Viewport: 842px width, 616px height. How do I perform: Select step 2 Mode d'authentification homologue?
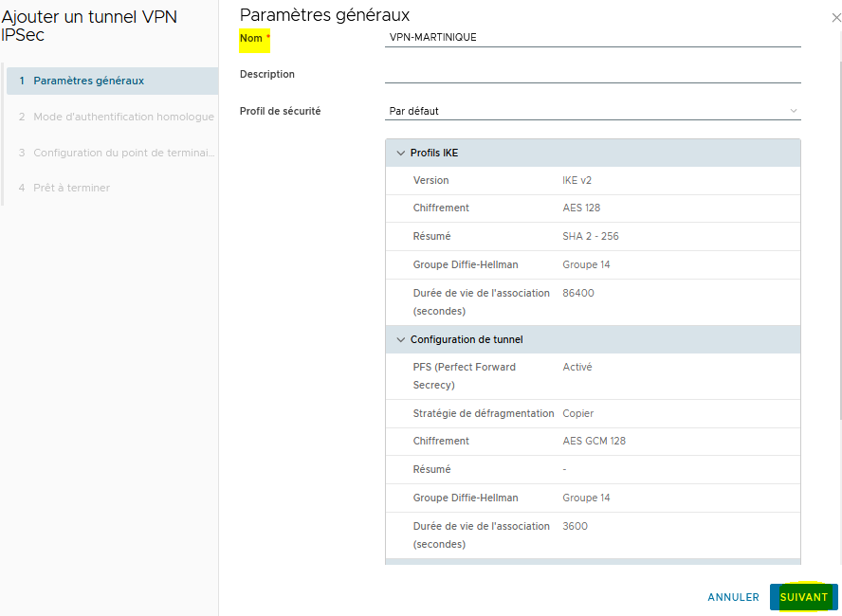pos(112,117)
